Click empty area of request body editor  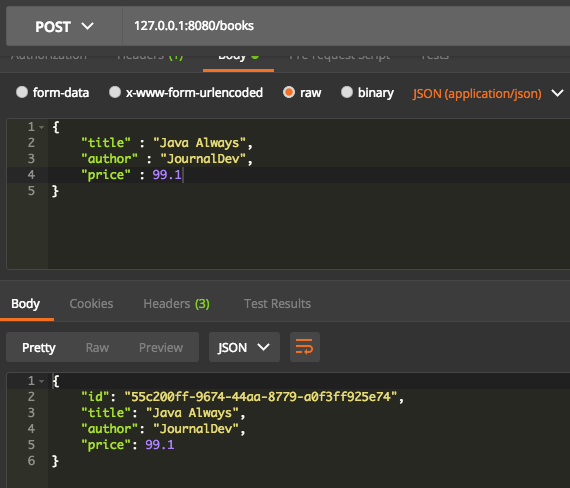[x=309, y=233]
